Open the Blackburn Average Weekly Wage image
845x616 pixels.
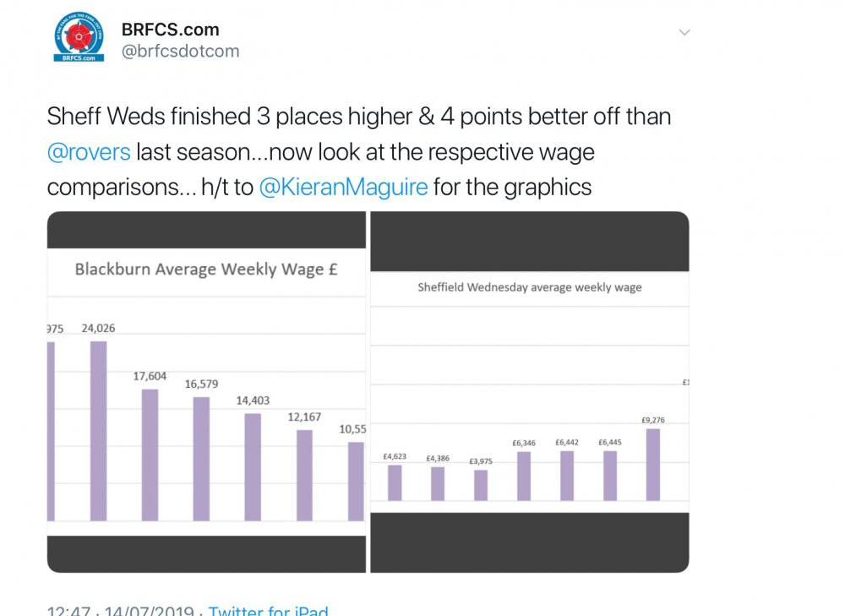(206, 391)
